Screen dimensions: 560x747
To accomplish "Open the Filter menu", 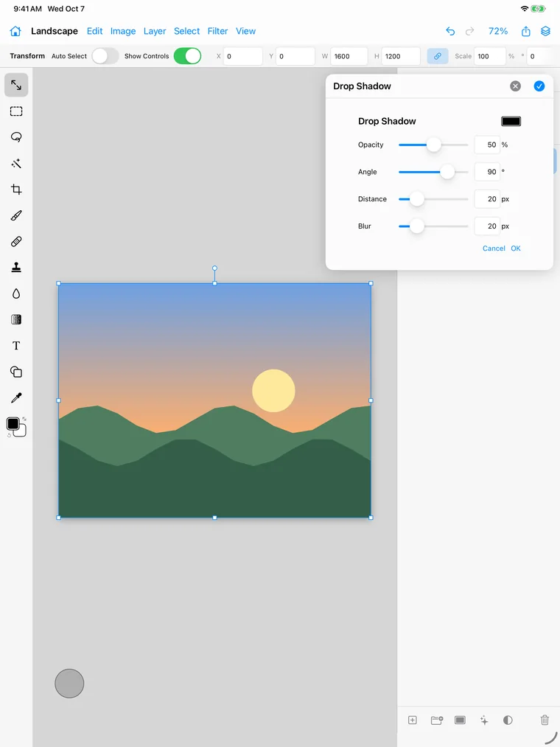I will click(217, 31).
